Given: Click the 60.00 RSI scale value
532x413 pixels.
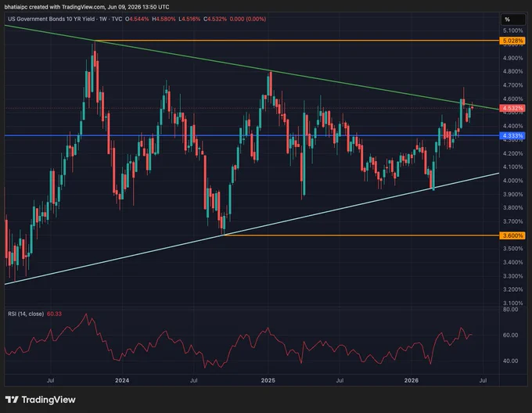Looking at the screenshot, I should coord(510,335).
